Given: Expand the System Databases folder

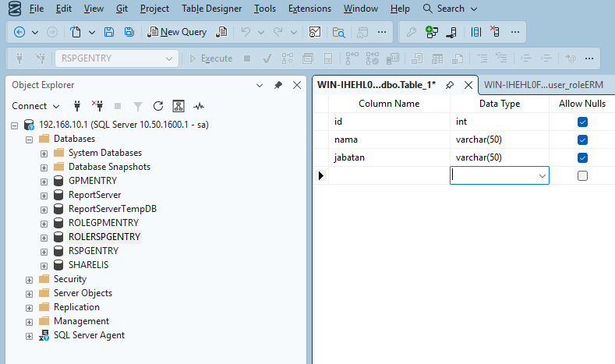Looking at the screenshot, I should click(x=44, y=154).
